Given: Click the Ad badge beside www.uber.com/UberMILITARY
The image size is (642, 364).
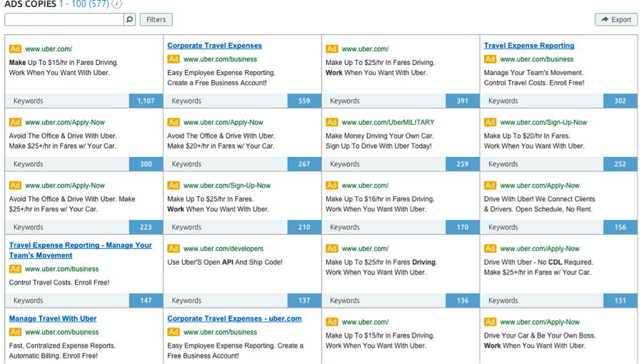Looking at the screenshot, I should pos(331,122).
